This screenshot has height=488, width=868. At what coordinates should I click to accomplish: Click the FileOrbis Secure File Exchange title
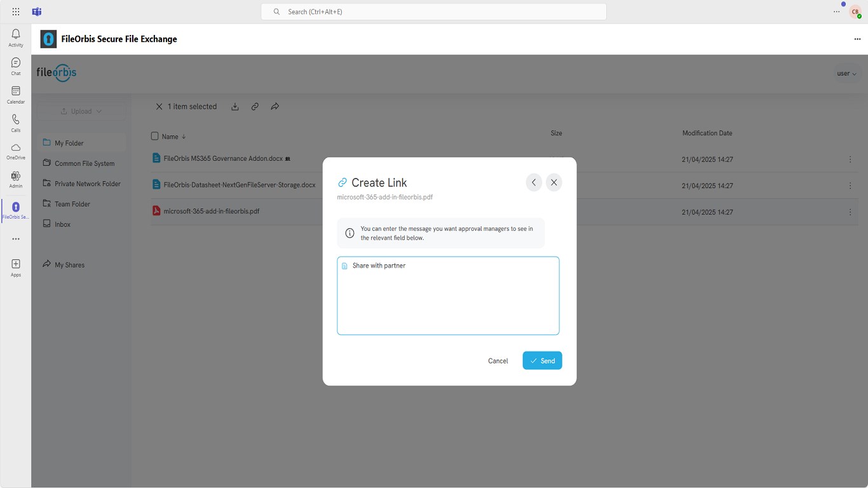click(x=119, y=39)
